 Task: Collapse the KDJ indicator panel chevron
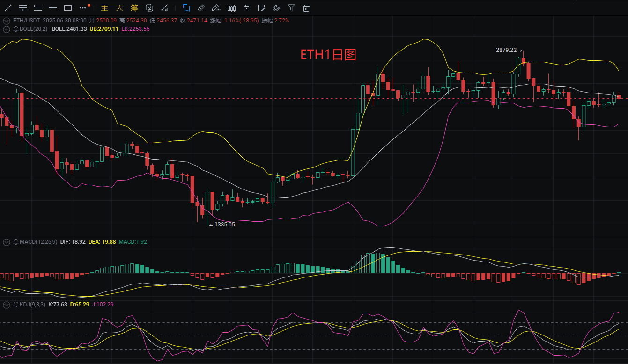click(x=7, y=305)
